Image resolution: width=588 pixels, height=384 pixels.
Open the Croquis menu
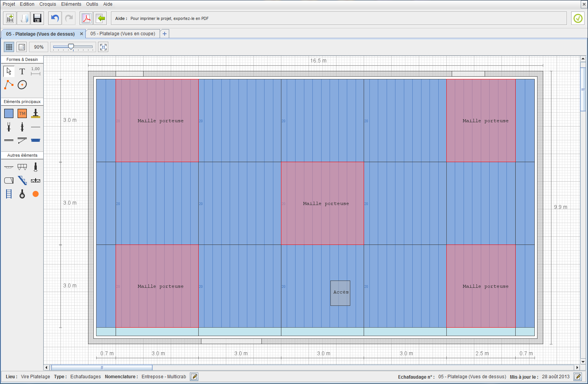pos(48,4)
